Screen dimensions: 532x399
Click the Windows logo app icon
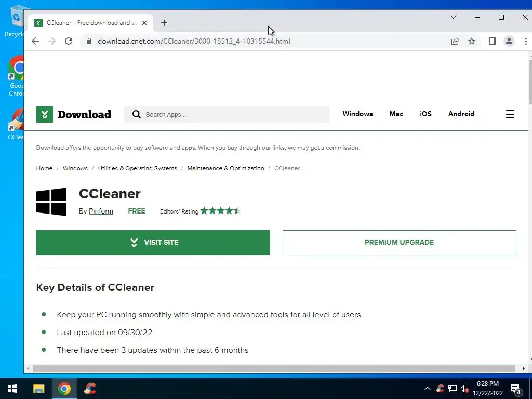[x=51, y=202]
